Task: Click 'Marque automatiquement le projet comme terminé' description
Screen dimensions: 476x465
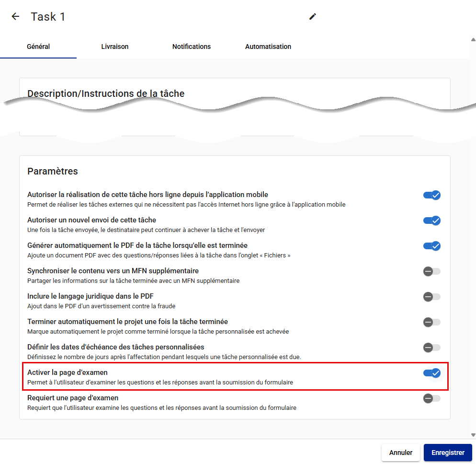Action: click(x=158, y=332)
